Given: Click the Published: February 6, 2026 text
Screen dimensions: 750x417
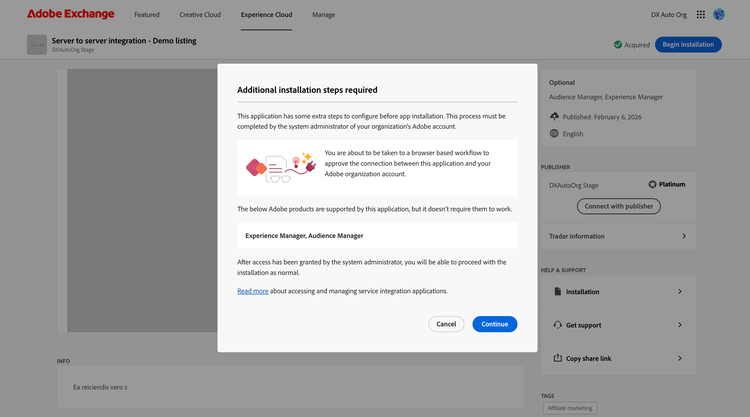Looking at the screenshot, I should pos(602,117).
